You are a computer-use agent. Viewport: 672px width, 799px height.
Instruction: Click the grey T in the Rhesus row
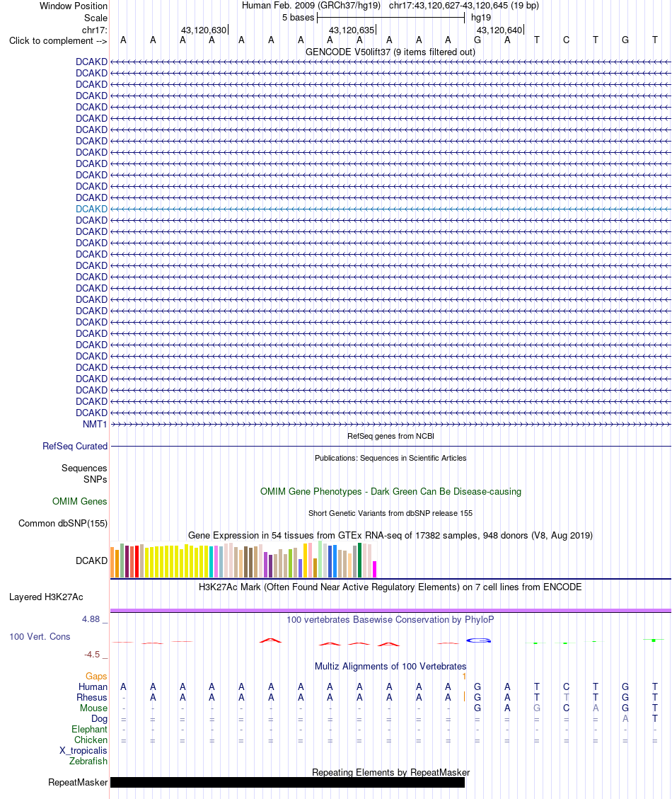click(566, 698)
